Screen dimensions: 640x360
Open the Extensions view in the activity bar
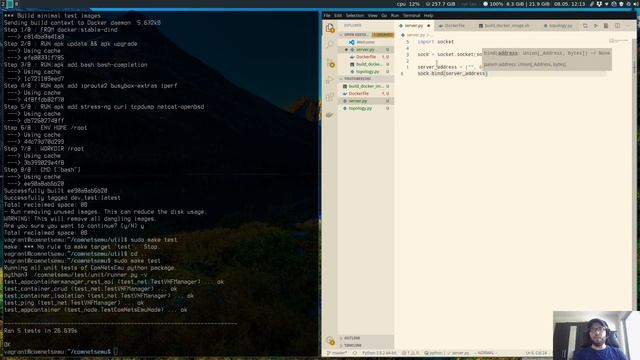tap(330, 97)
